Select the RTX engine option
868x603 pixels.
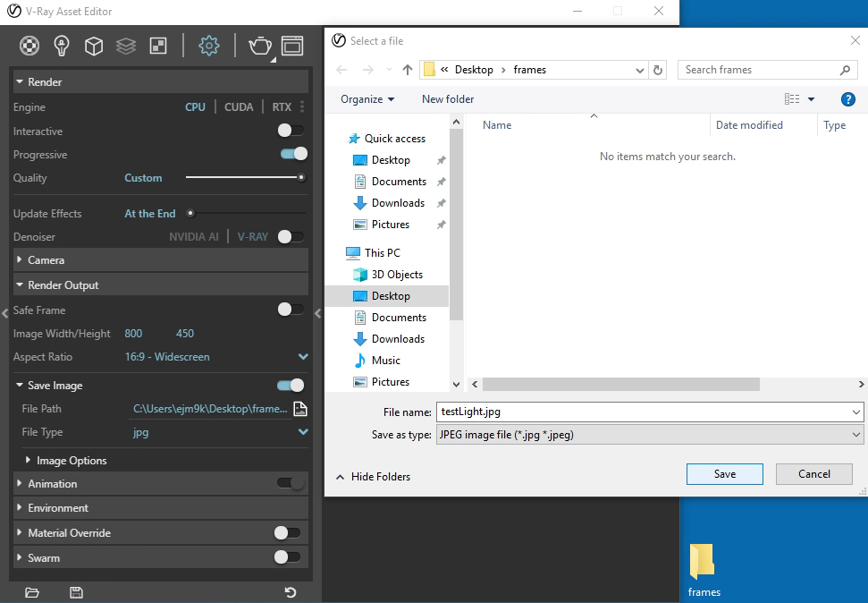tap(282, 107)
